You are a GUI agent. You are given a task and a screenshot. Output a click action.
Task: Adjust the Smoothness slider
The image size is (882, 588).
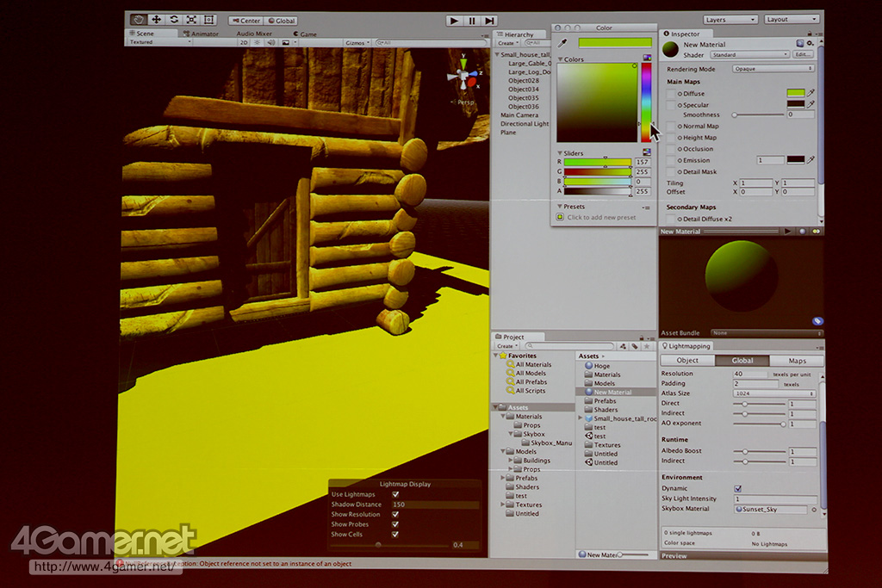pyautogui.click(x=758, y=115)
